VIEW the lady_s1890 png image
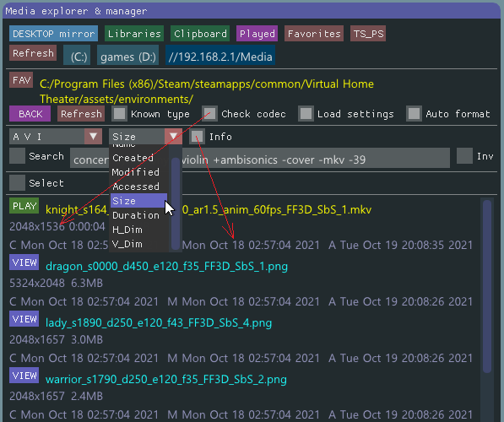The width and height of the screenshot is (504, 422). [24, 319]
